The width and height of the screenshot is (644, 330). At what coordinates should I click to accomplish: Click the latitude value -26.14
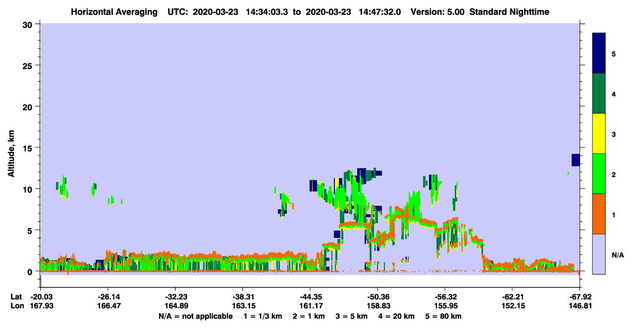[x=107, y=297]
